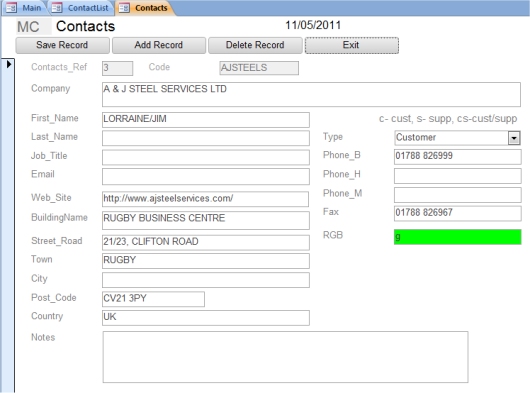Viewport: 530px width, 393px height.
Task: Click the Contacts_Ref label
Action: 59,67
